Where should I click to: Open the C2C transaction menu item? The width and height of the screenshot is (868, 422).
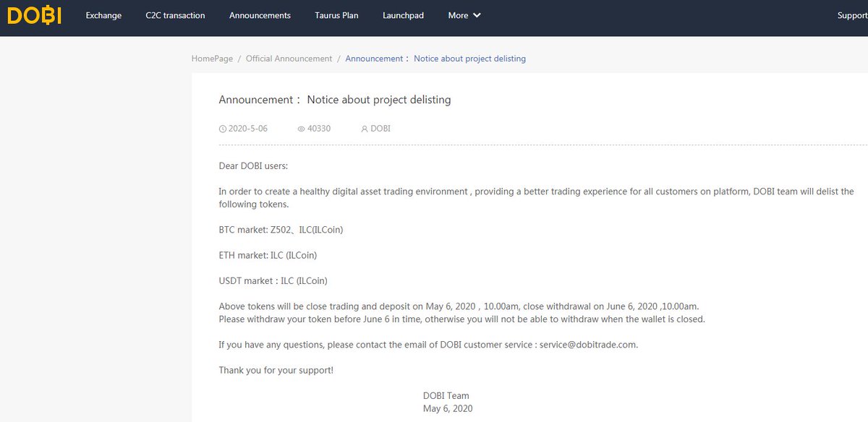pos(175,14)
